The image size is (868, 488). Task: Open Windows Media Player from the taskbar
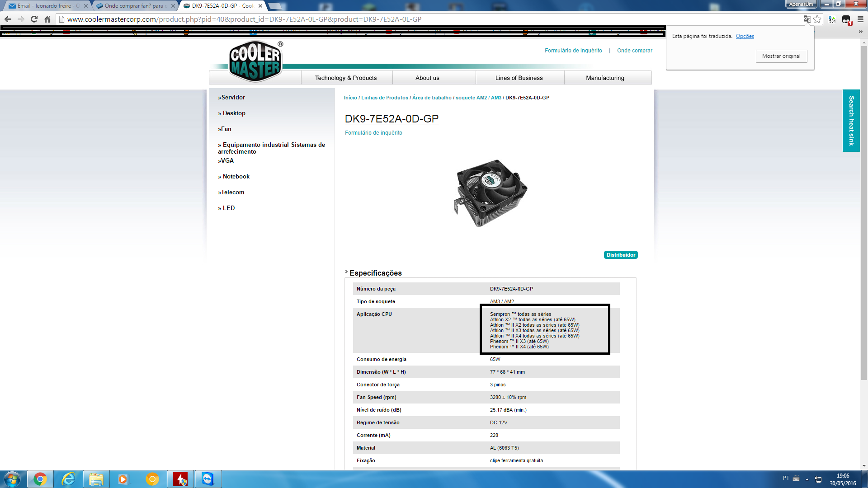point(123,479)
